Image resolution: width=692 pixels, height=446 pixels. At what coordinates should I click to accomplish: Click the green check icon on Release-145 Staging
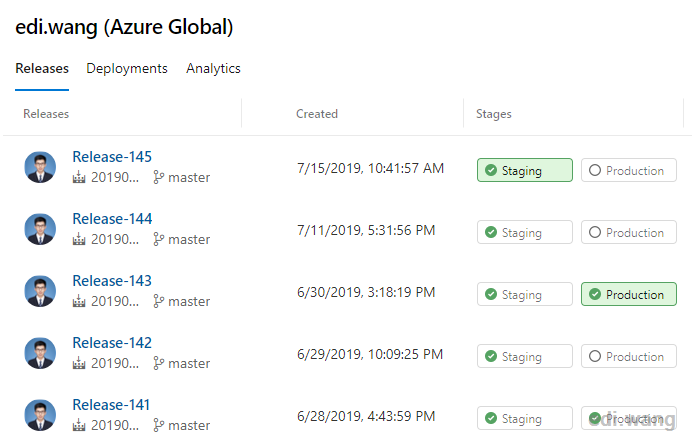pos(491,170)
